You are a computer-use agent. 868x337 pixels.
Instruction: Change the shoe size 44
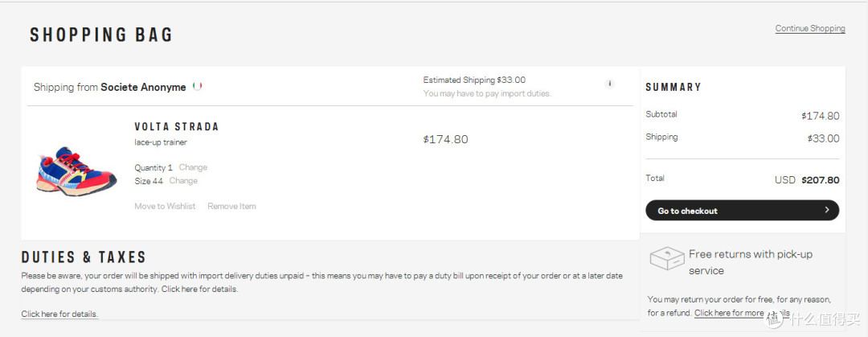183,181
